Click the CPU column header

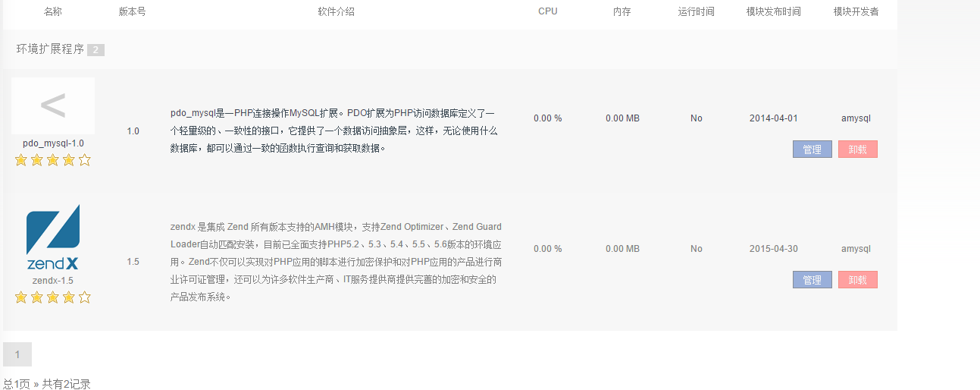pyautogui.click(x=547, y=11)
